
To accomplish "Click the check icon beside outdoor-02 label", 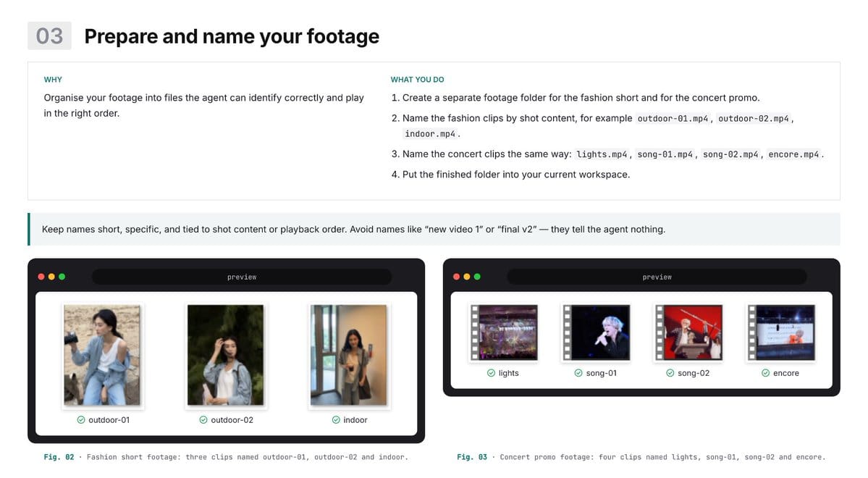I will (203, 420).
